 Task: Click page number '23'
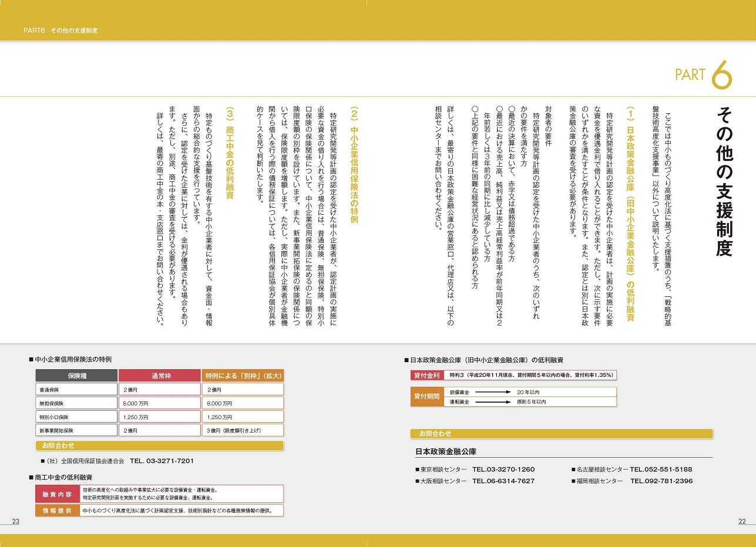(16, 521)
